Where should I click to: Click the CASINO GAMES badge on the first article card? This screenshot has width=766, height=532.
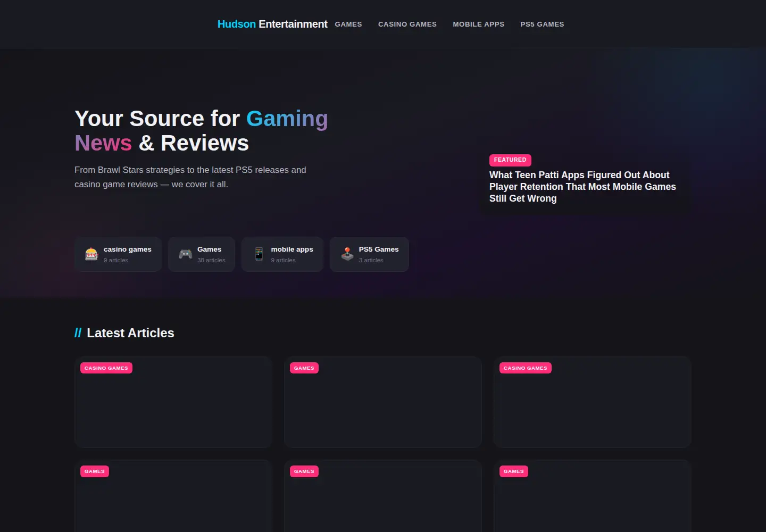click(106, 368)
